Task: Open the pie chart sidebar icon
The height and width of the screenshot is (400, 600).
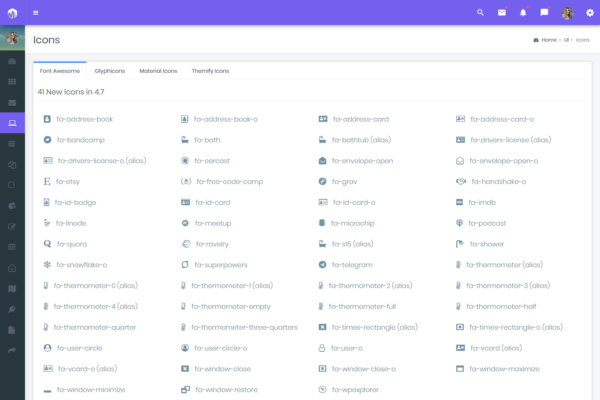Action: pos(12,206)
